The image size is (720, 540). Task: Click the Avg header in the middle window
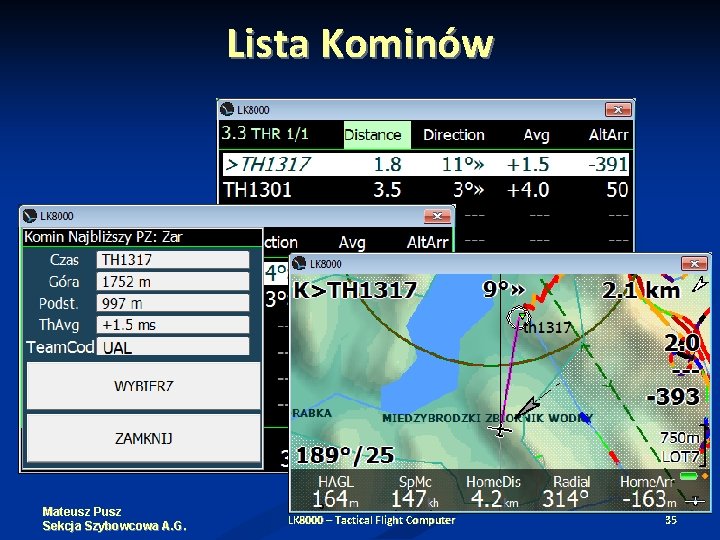point(352,242)
